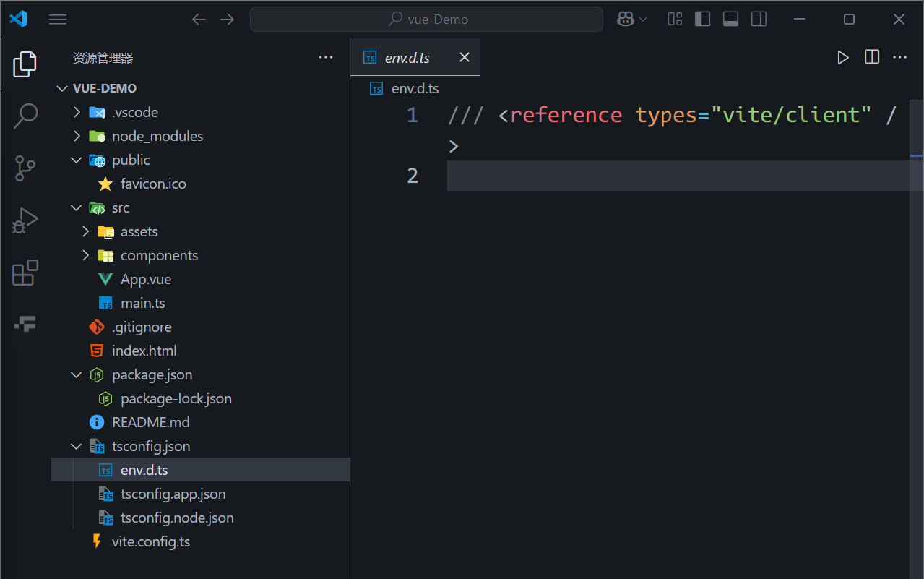Click the TS icon beside main.ts
Viewport: 924px width, 579px height.
tap(105, 303)
